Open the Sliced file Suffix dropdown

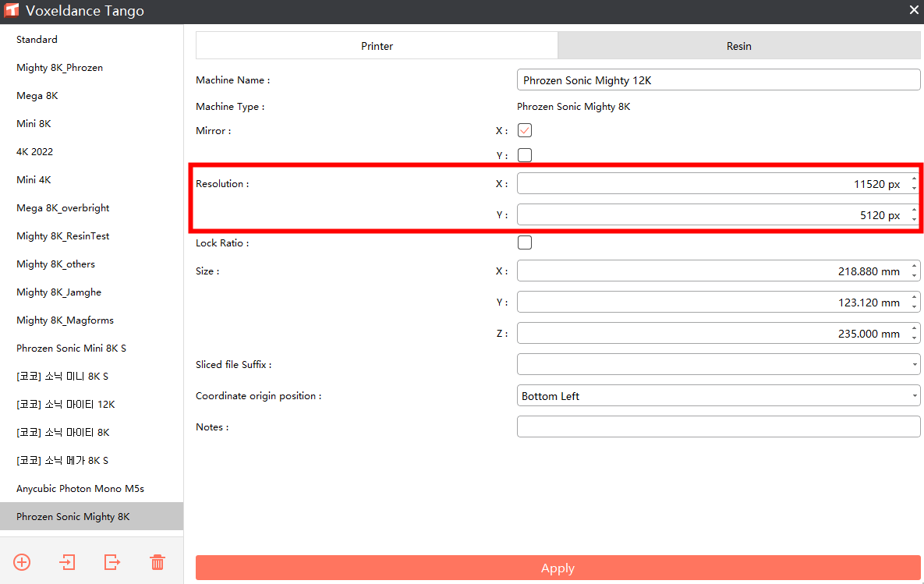(718, 364)
